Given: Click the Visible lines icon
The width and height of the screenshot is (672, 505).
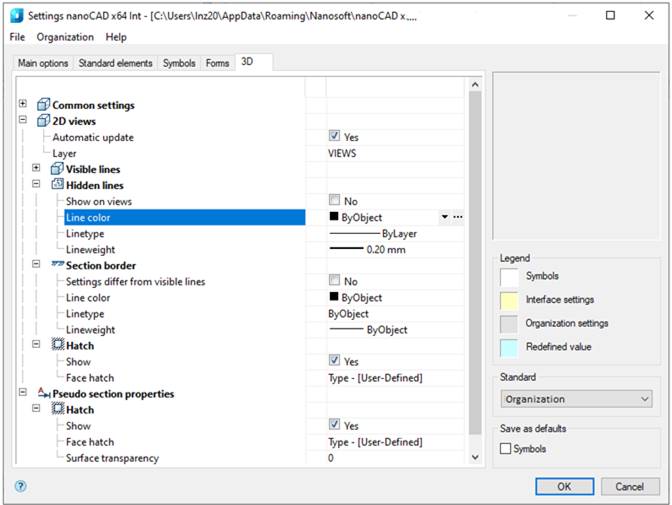Looking at the screenshot, I should coord(57,169).
